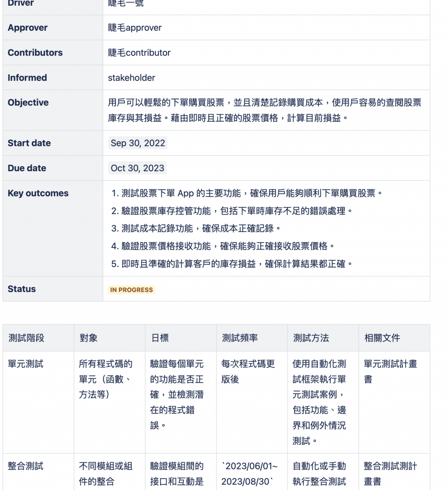Click the Due date label
The width and height of the screenshot is (448, 490).
point(27,168)
